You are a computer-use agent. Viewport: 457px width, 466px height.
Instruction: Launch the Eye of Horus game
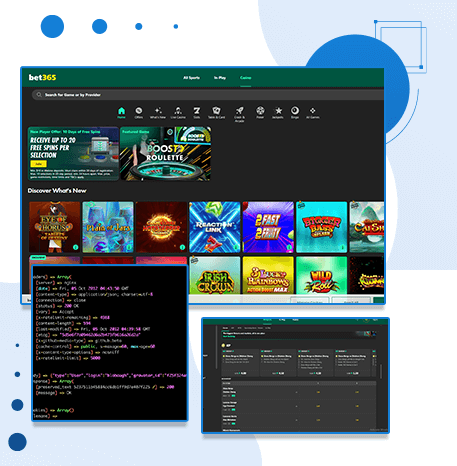[x=55, y=227]
